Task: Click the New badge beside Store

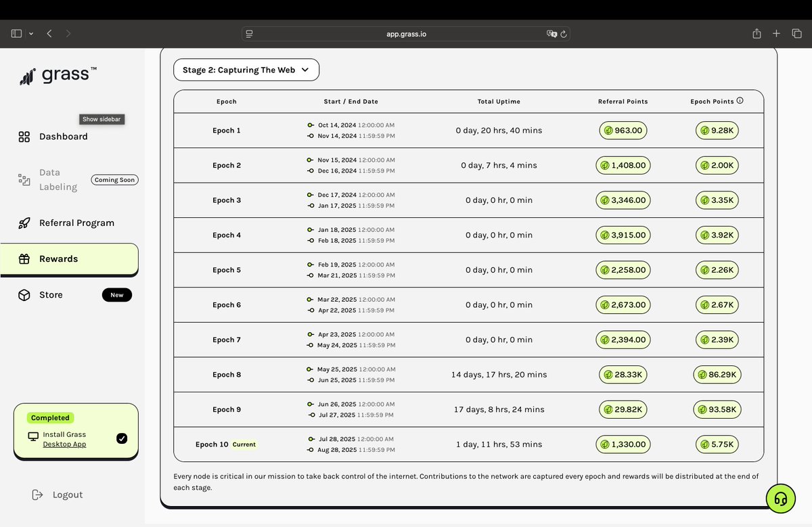Action: click(117, 295)
